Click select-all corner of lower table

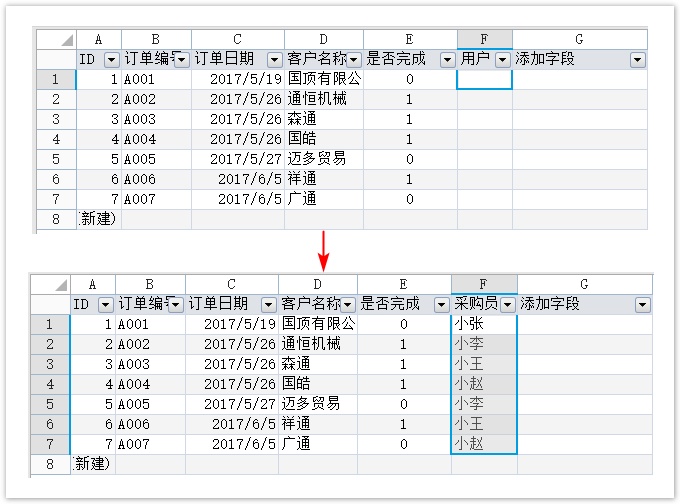point(49,285)
